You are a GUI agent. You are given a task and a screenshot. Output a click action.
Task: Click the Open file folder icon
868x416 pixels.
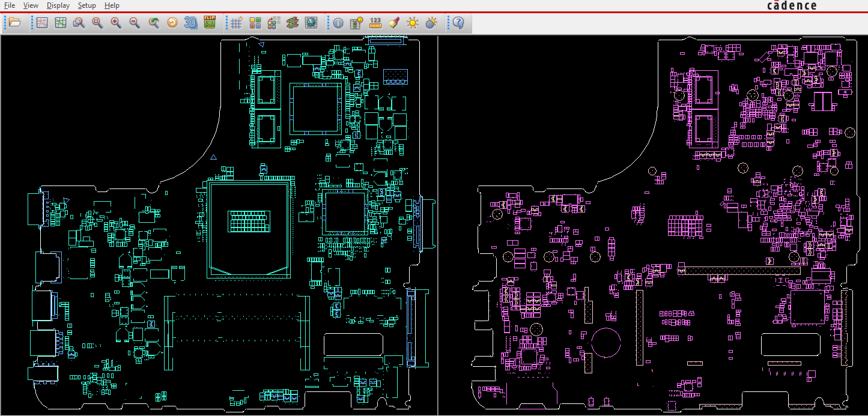click(15, 23)
